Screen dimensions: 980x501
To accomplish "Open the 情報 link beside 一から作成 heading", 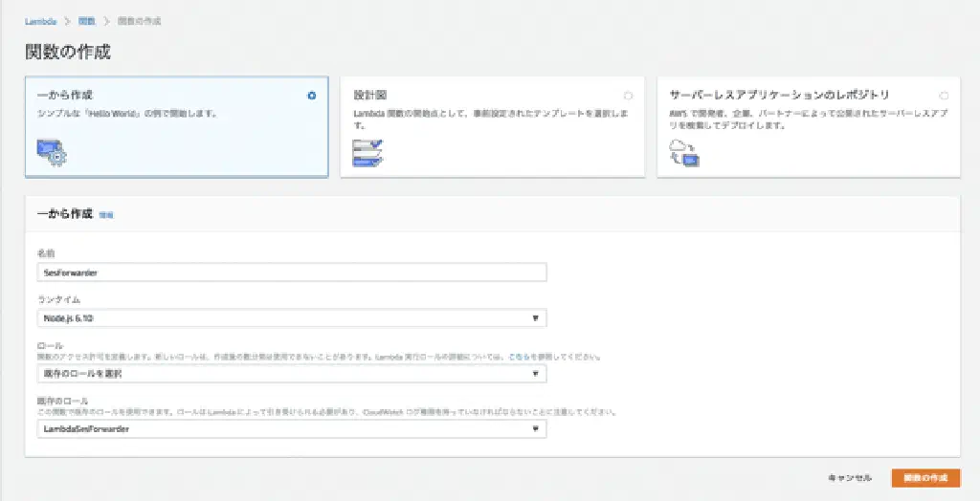I will tap(106, 216).
